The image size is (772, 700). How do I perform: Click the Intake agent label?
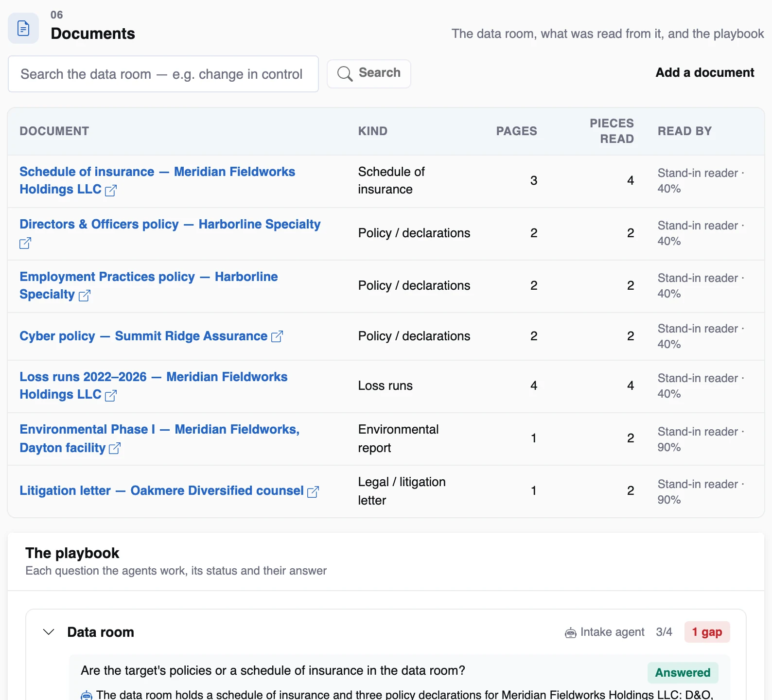[x=612, y=632]
